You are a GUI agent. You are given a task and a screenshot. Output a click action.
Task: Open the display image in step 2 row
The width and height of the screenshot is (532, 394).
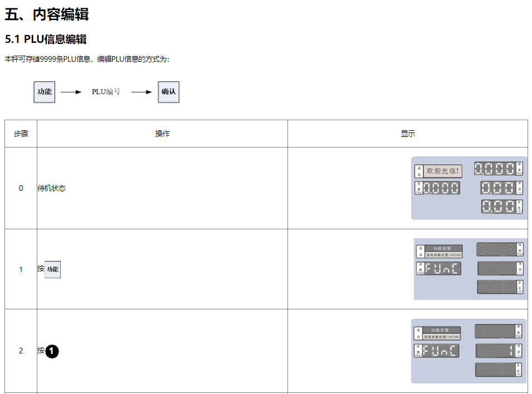pos(468,351)
